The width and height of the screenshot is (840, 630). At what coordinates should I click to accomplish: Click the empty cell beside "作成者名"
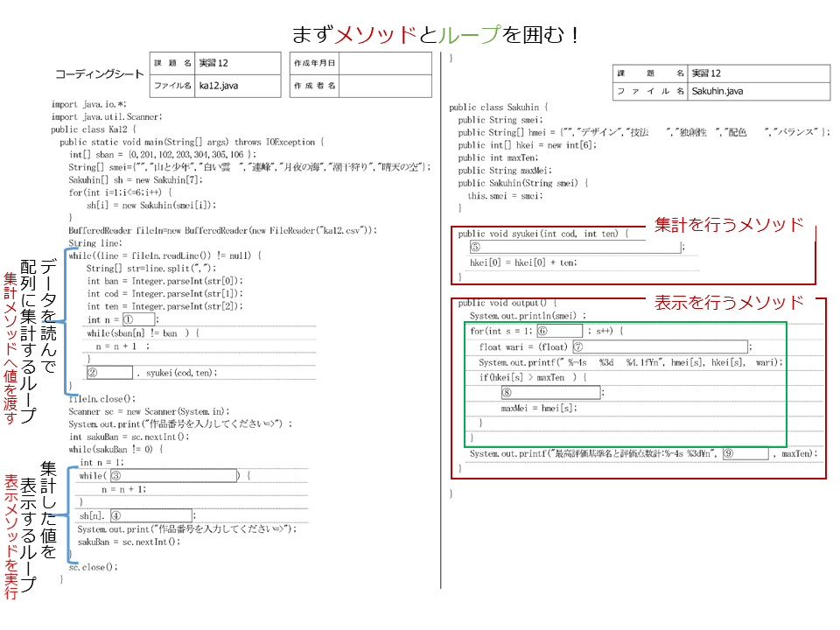386,86
